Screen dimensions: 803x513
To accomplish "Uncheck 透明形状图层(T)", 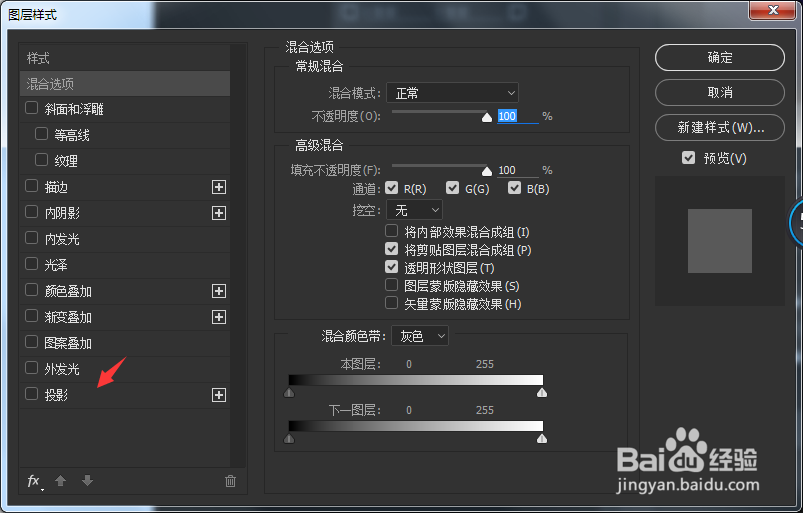I will pyautogui.click(x=392, y=267).
